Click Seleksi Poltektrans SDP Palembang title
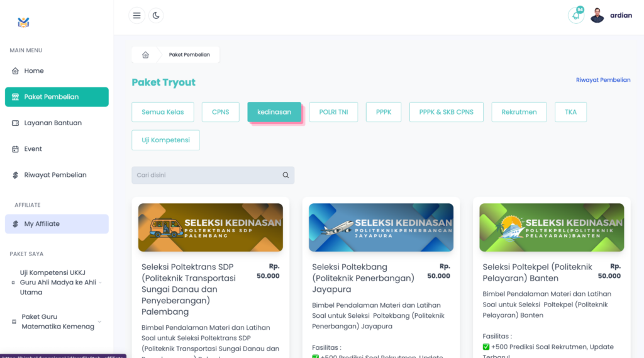This screenshot has width=644, height=358. click(x=189, y=289)
